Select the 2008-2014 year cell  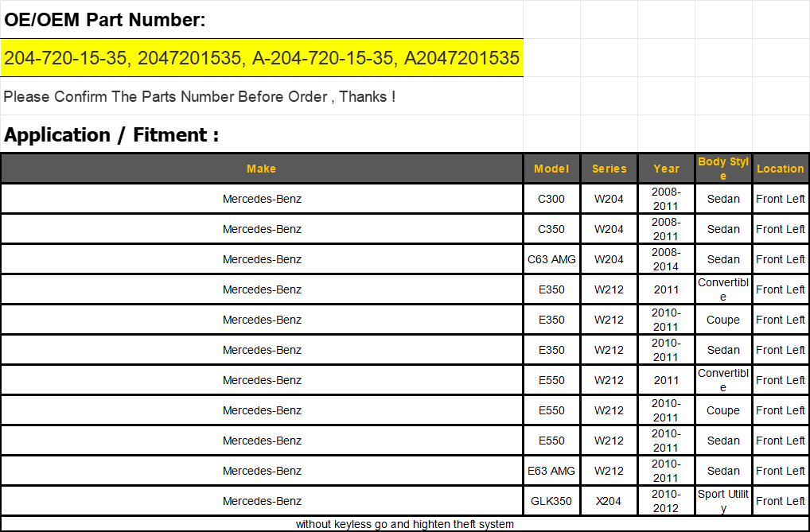(666, 259)
